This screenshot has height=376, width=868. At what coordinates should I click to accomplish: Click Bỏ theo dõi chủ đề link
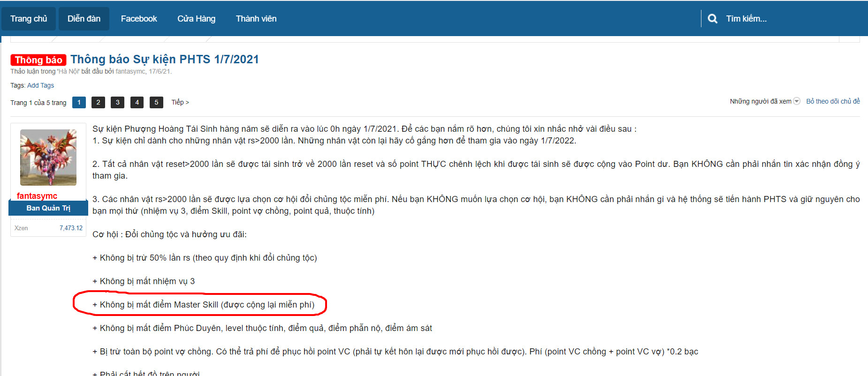pyautogui.click(x=833, y=101)
